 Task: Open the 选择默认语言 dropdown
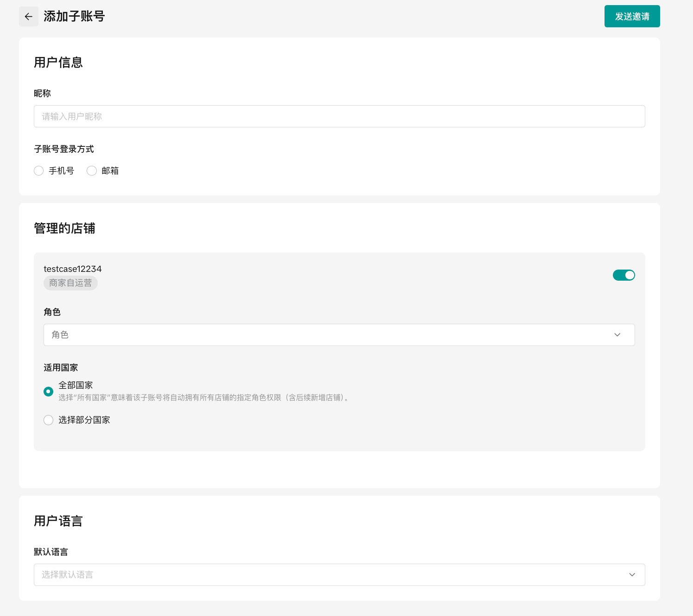[324, 575]
